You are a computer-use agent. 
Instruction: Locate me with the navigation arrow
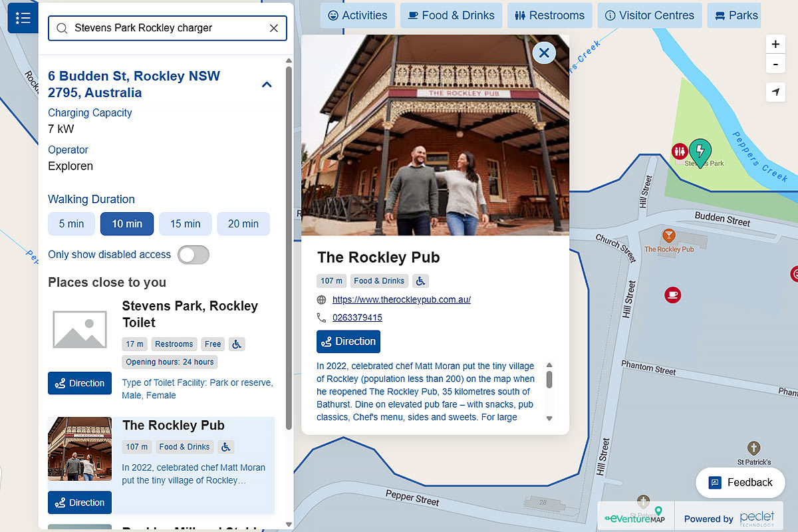pos(775,92)
